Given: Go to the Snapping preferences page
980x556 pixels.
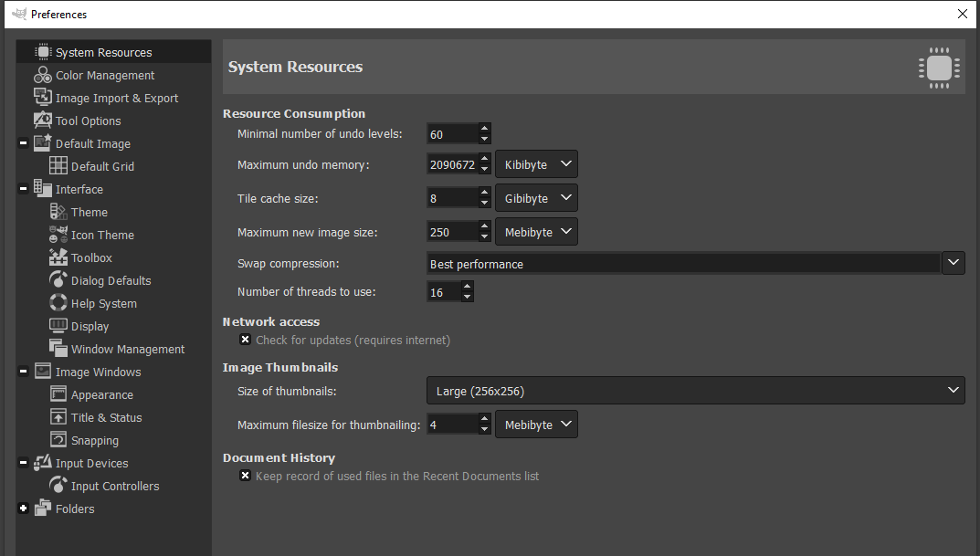Looking at the screenshot, I should [94, 440].
